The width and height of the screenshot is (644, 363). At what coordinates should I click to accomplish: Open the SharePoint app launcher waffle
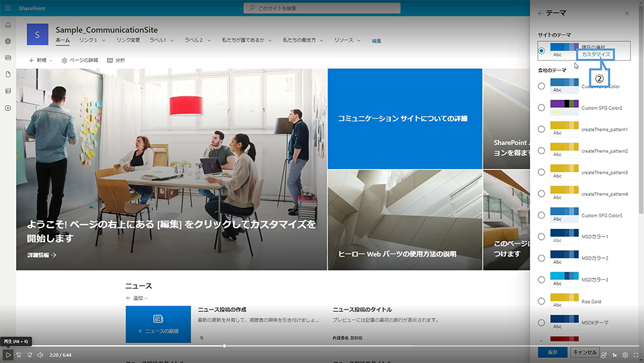click(8, 8)
